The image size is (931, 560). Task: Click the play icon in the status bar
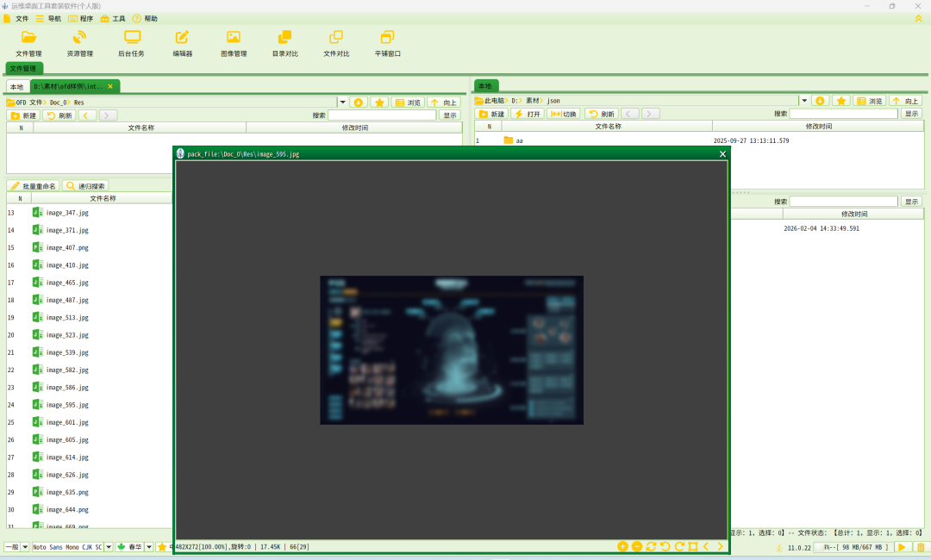tap(902, 547)
